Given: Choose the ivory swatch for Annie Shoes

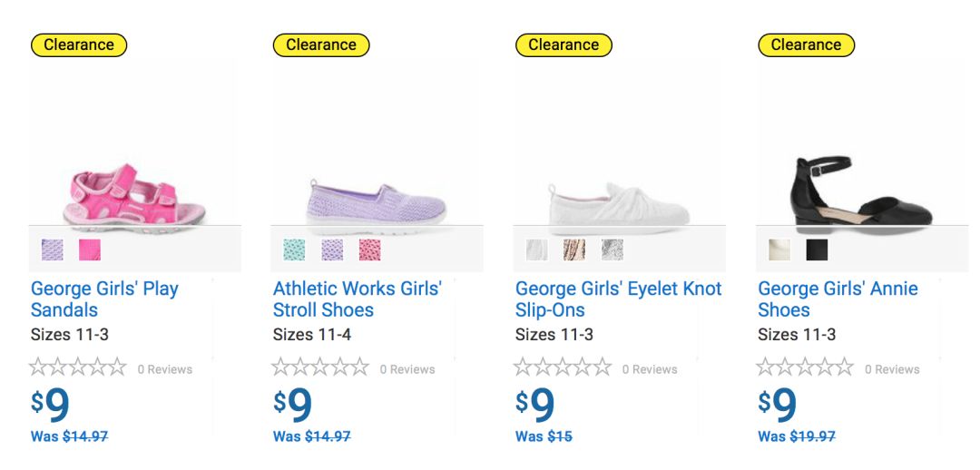Looking at the screenshot, I should tap(779, 250).
